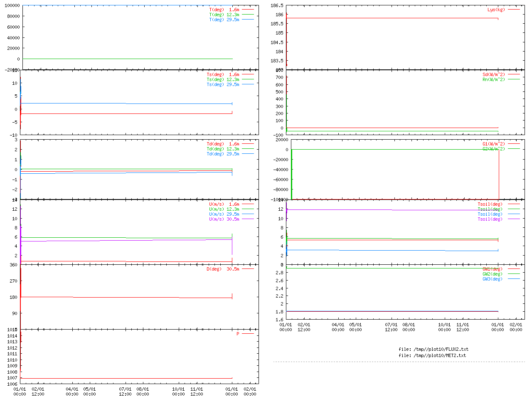Click the 'T(deg) 29.5m' legend label
Screen dimensions: 532x399
pyautogui.click(x=224, y=20)
